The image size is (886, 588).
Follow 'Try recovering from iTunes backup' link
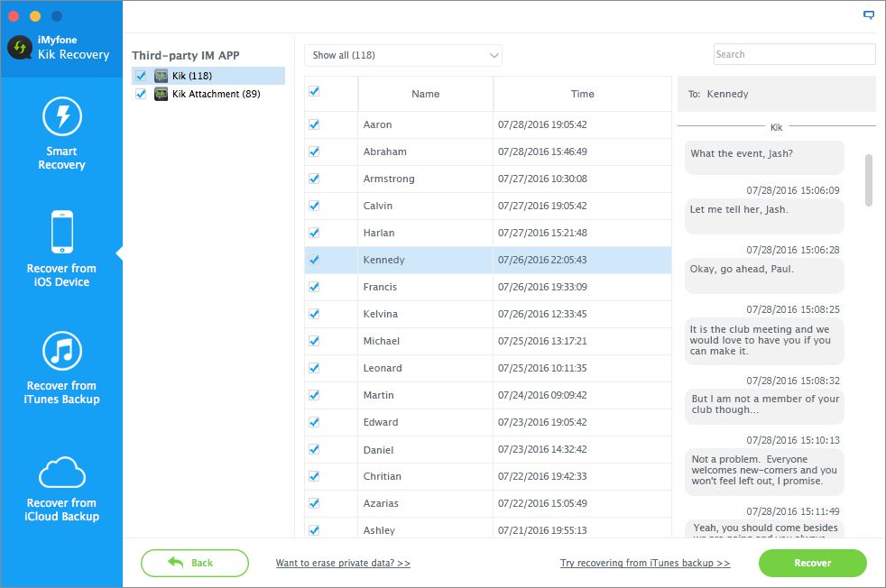[x=645, y=563]
